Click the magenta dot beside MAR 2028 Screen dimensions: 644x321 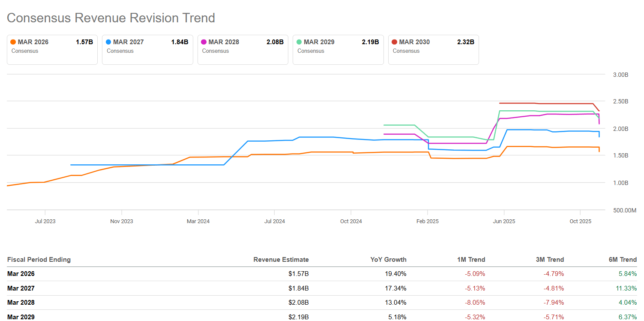(x=204, y=42)
